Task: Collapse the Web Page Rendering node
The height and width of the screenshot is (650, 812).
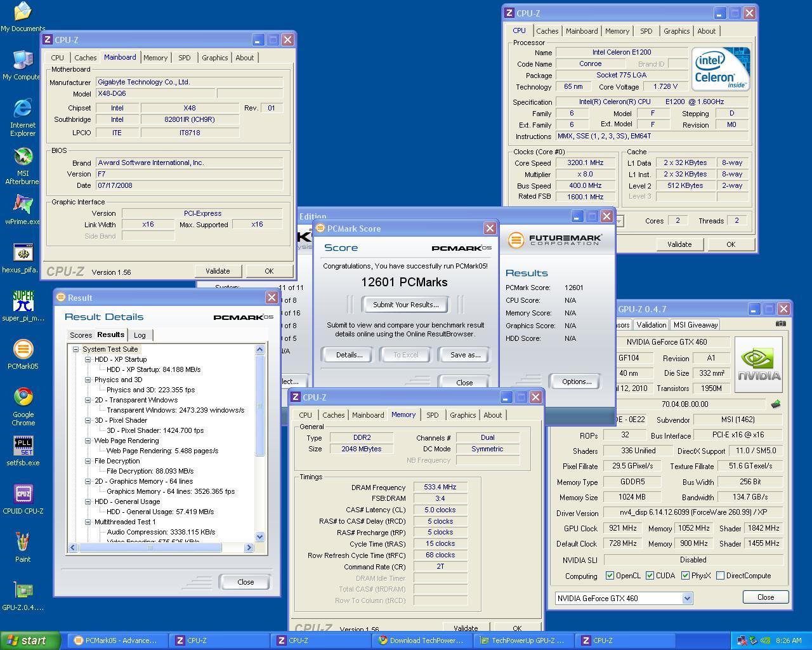Action: [88, 441]
